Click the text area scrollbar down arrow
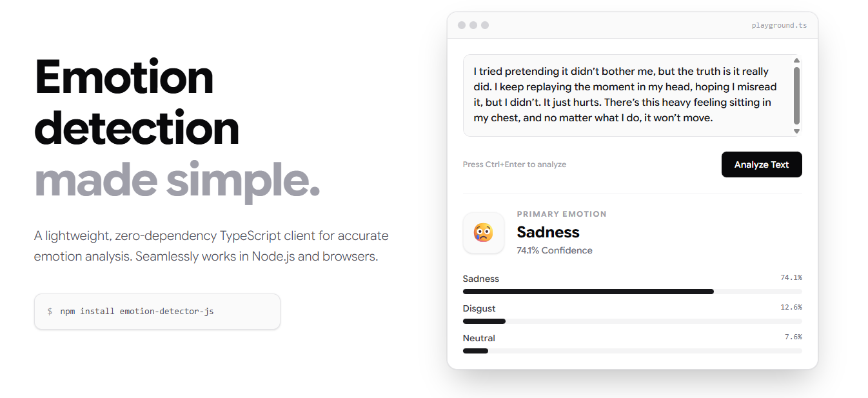 click(796, 131)
